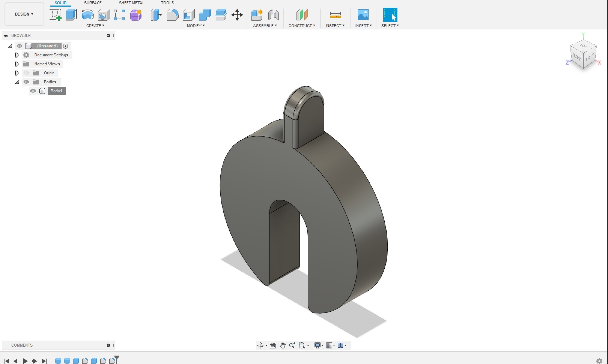Click the Joint icon in Assemble
The height and width of the screenshot is (364, 608).
pos(273,15)
